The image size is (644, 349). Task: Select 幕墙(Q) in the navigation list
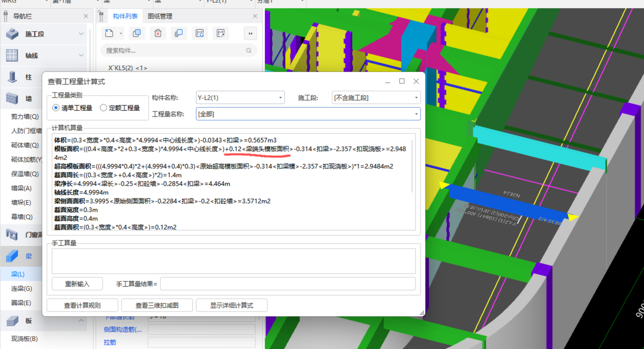tap(21, 217)
